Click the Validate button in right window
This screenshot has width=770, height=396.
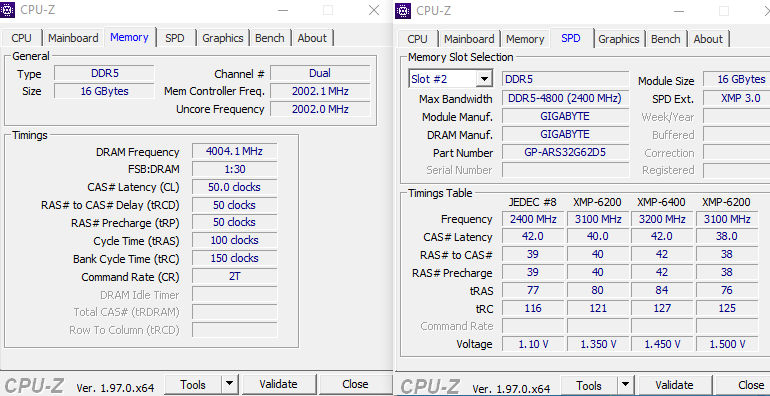click(x=674, y=385)
